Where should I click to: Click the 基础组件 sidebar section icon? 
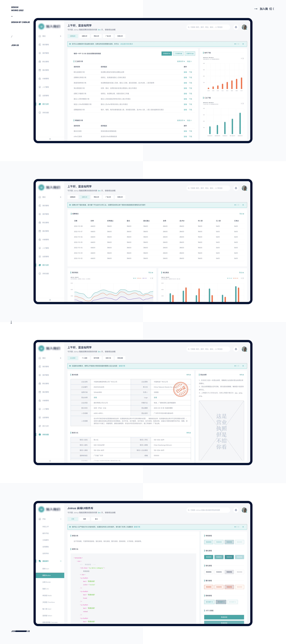coord(40,561)
